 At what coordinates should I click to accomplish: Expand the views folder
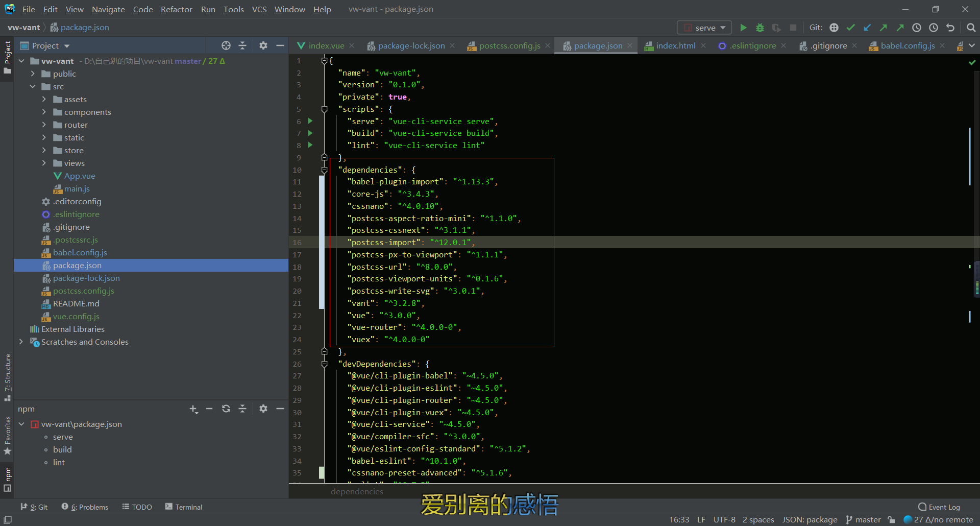(x=44, y=163)
